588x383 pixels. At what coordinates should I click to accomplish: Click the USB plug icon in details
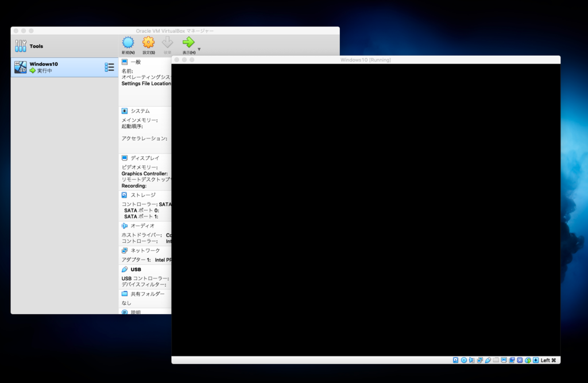(x=125, y=269)
